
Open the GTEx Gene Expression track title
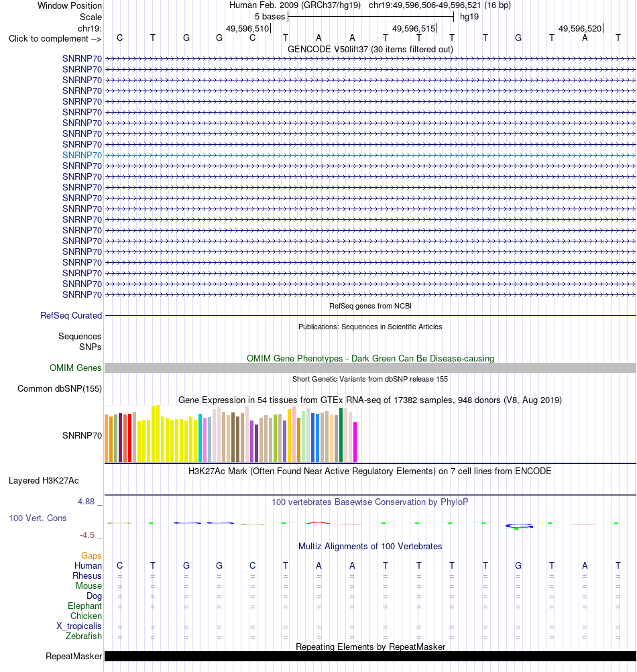tap(370, 400)
